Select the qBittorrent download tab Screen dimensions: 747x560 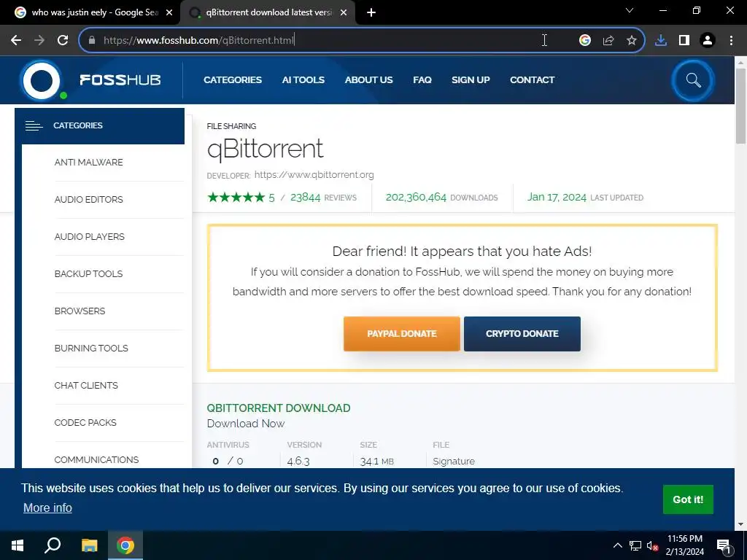click(x=268, y=12)
